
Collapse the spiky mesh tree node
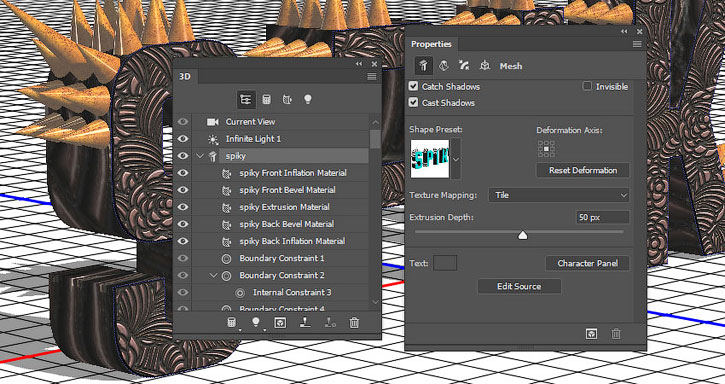tap(200, 156)
